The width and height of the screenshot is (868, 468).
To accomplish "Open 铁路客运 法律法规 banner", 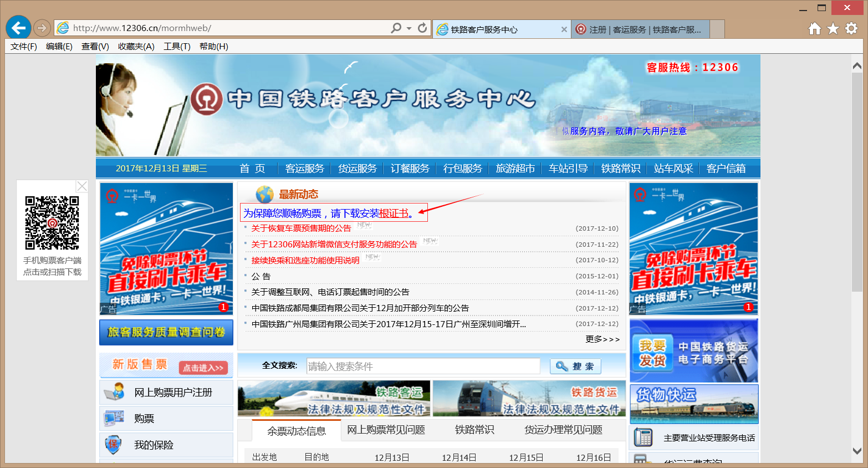I will (x=334, y=399).
